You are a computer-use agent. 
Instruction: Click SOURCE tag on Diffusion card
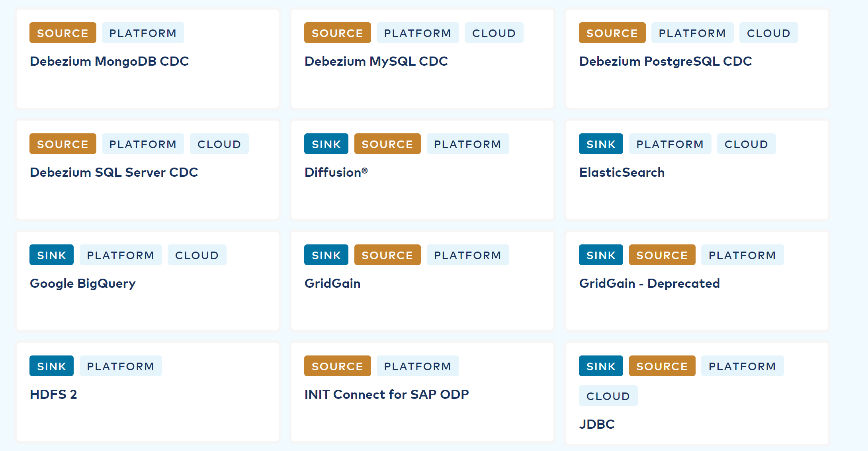click(387, 144)
